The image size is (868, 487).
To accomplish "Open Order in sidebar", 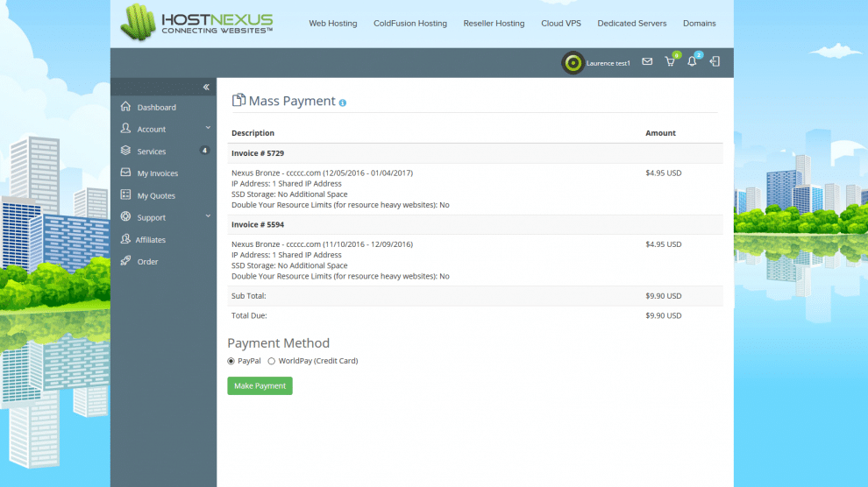I will tap(148, 262).
